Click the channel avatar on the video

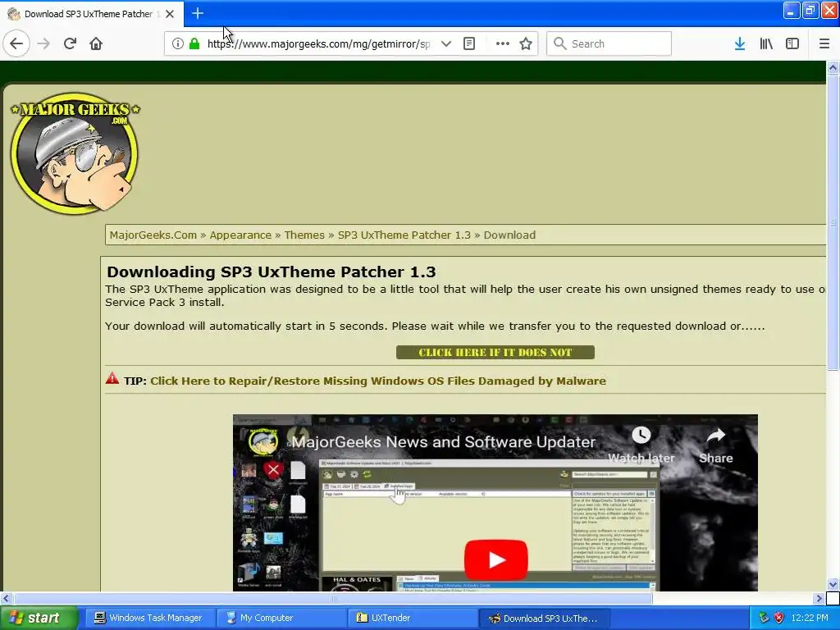pyautogui.click(x=263, y=442)
